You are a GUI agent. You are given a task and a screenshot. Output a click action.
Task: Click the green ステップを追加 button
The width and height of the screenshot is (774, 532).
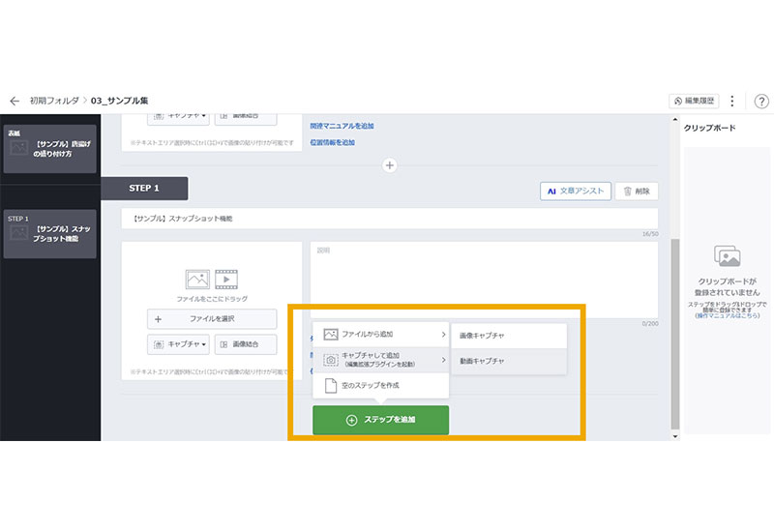pos(380,420)
